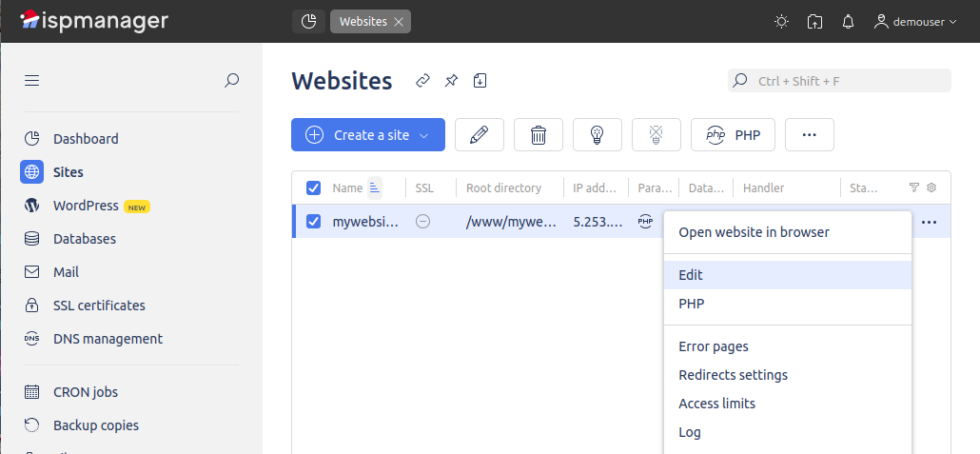Click the Ctrl+Shift+F search field

[847, 81]
